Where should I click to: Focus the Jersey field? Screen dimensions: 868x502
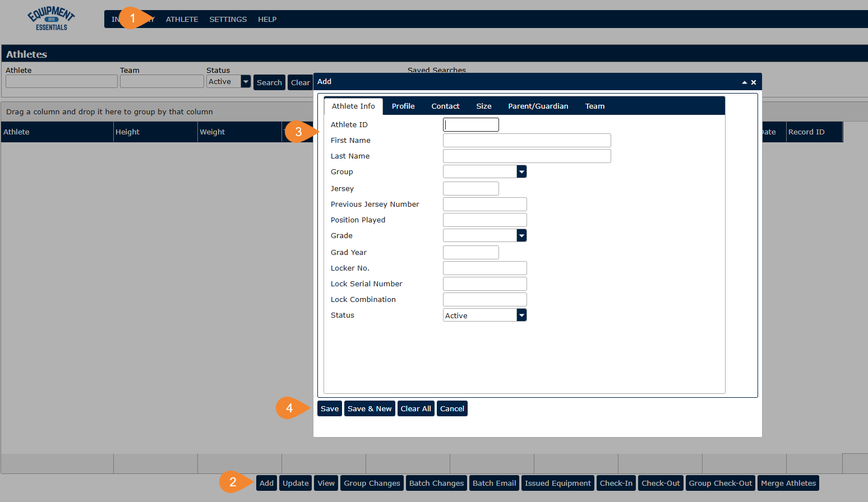coord(471,188)
